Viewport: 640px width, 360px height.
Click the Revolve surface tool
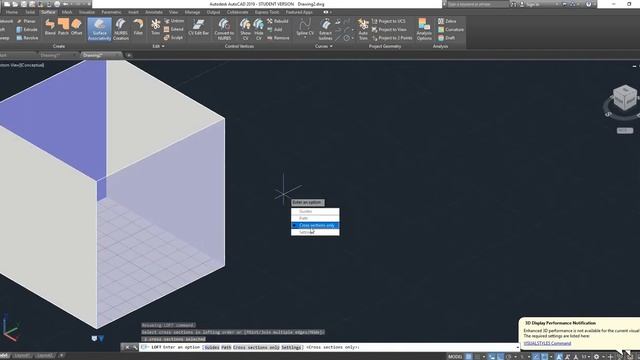27,38
